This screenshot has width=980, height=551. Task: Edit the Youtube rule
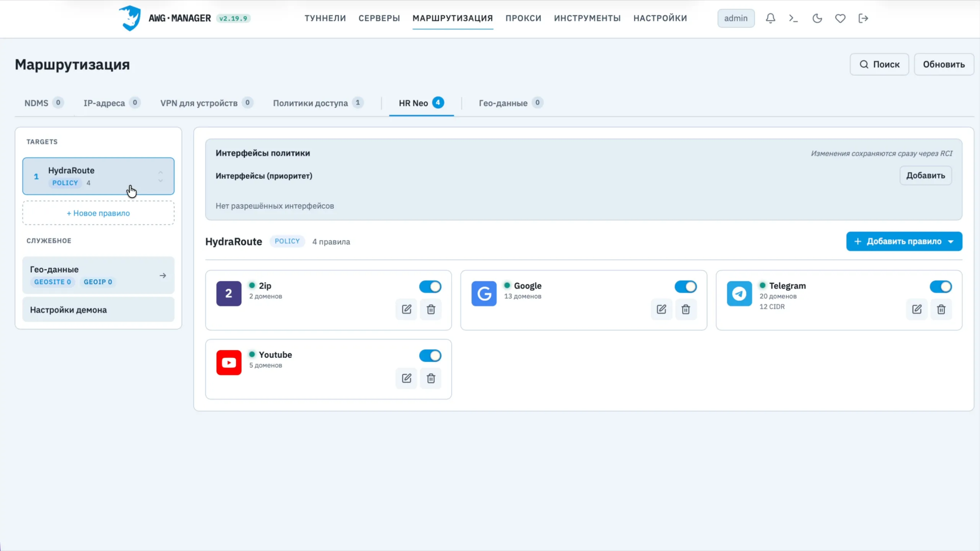tap(406, 378)
